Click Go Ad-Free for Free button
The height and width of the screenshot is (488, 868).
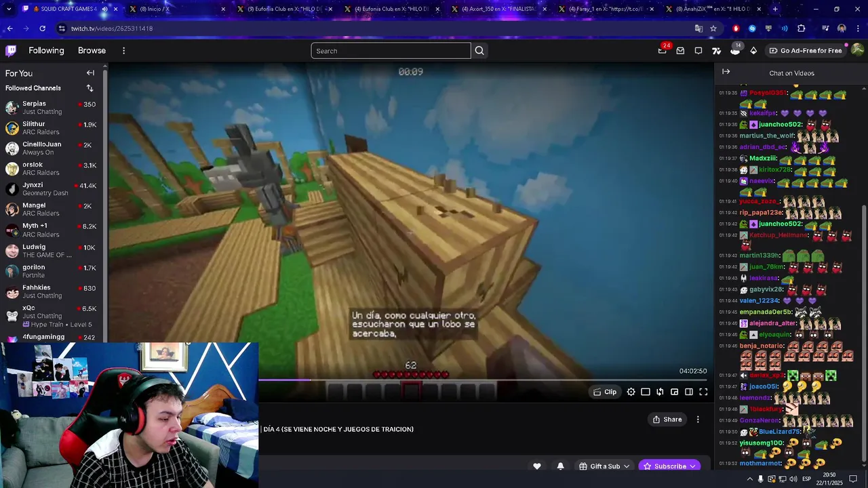point(806,51)
